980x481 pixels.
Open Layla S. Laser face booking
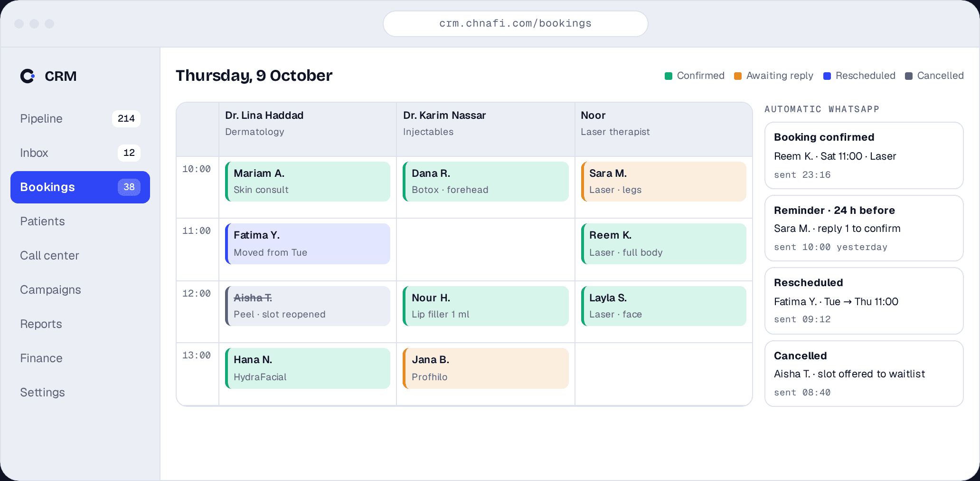(664, 306)
